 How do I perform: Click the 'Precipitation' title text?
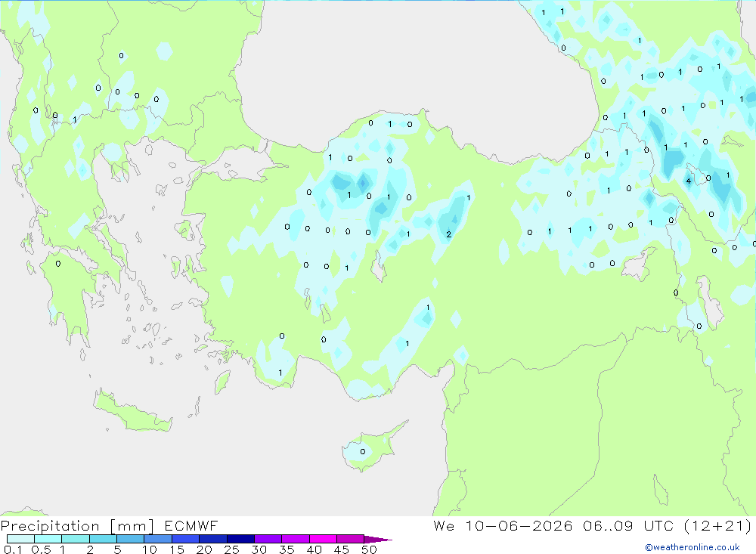(50, 526)
